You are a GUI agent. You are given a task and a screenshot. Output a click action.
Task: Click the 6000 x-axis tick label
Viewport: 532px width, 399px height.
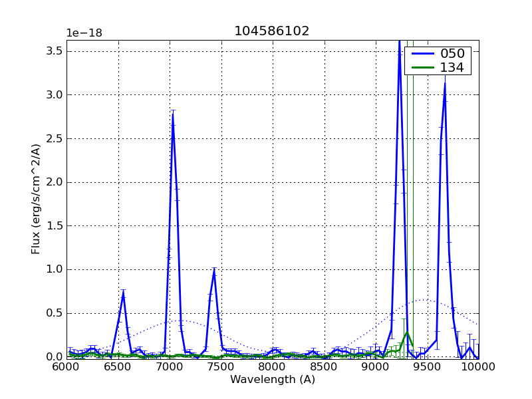tap(66, 366)
